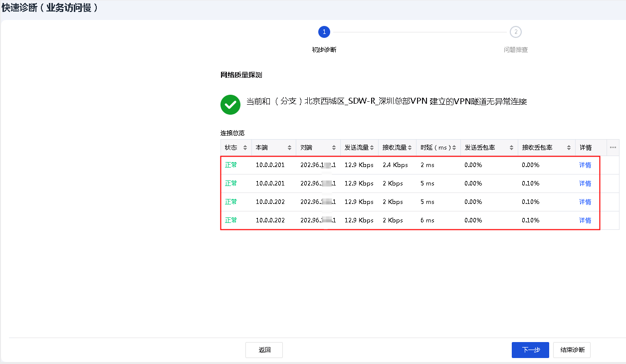Select step 1 初步诊断 circle
Viewport: 626px width, 364px height.
324,32
